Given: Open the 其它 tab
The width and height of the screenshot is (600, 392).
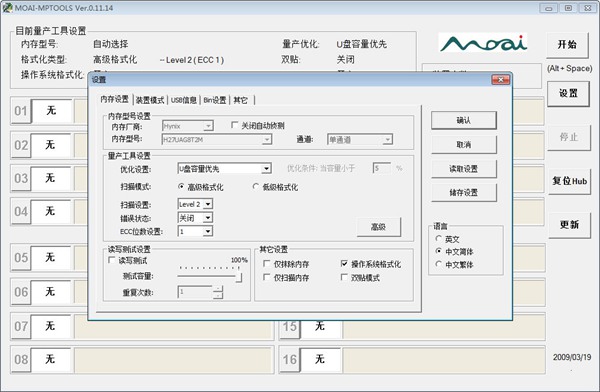Looking at the screenshot, I should click(x=240, y=100).
